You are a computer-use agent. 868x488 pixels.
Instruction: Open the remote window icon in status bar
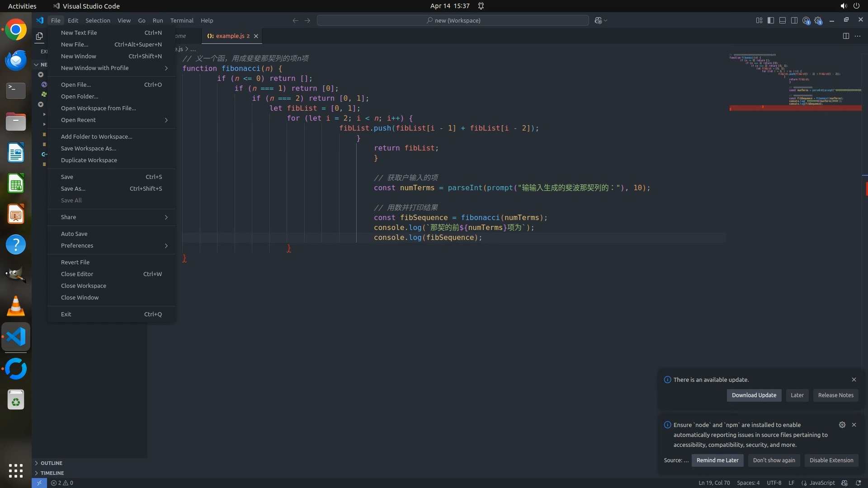click(39, 483)
